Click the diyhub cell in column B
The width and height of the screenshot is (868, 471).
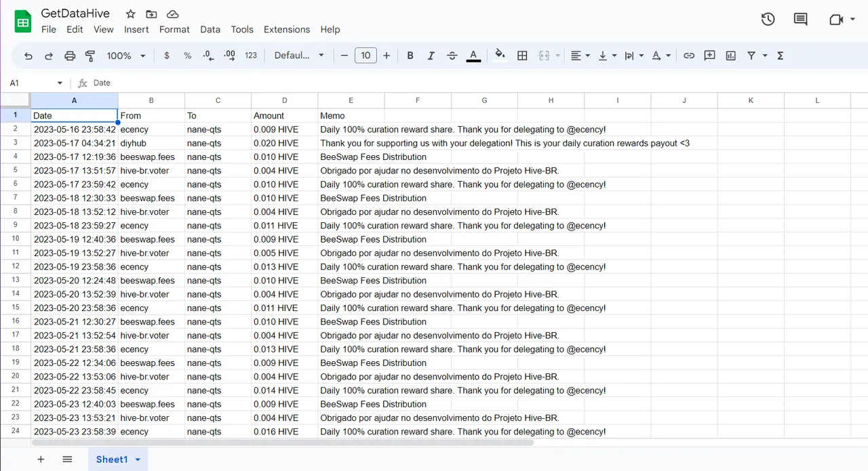[x=151, y=143]
